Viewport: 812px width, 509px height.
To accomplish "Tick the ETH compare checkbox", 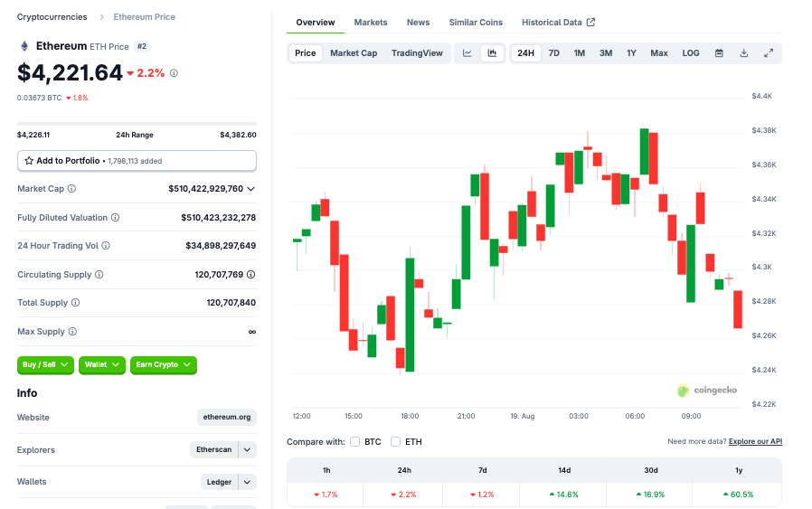I will click(x=396, y=442).
